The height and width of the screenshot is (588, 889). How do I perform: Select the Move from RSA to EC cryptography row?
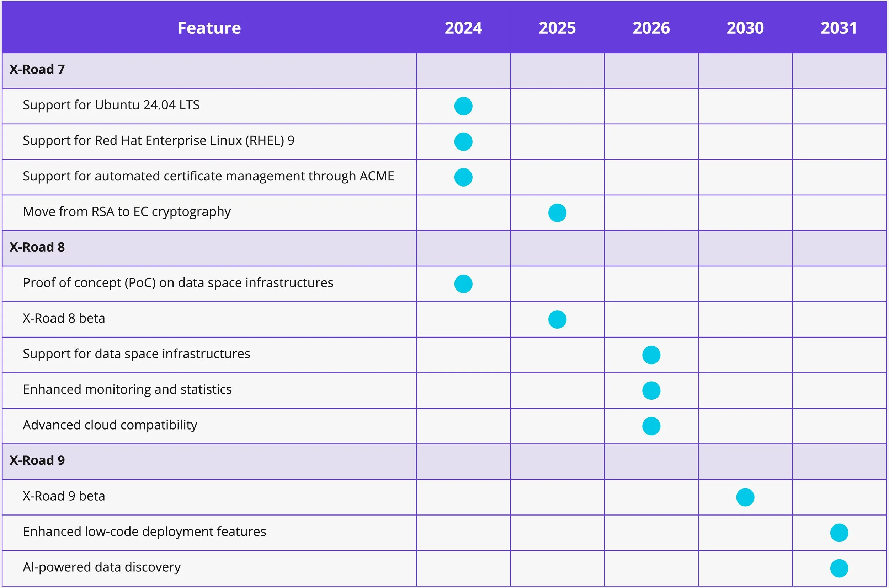[x=127, y=212]
